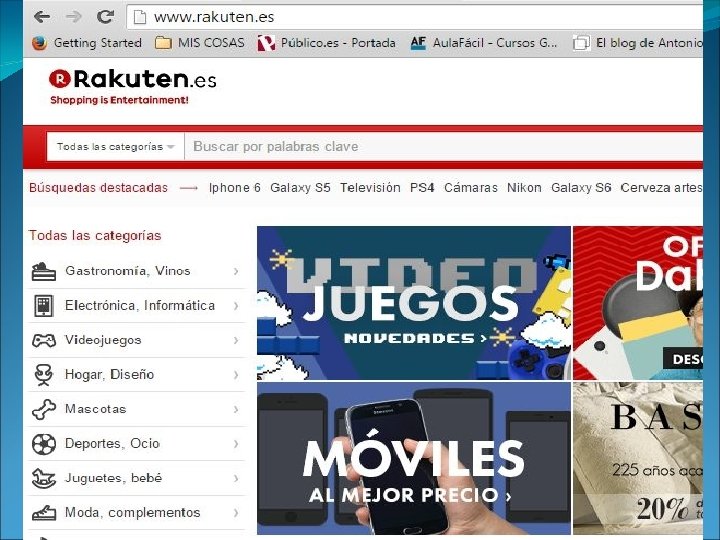
Task: Expand Moda, complementos submenu chevron
Action: 236,513
